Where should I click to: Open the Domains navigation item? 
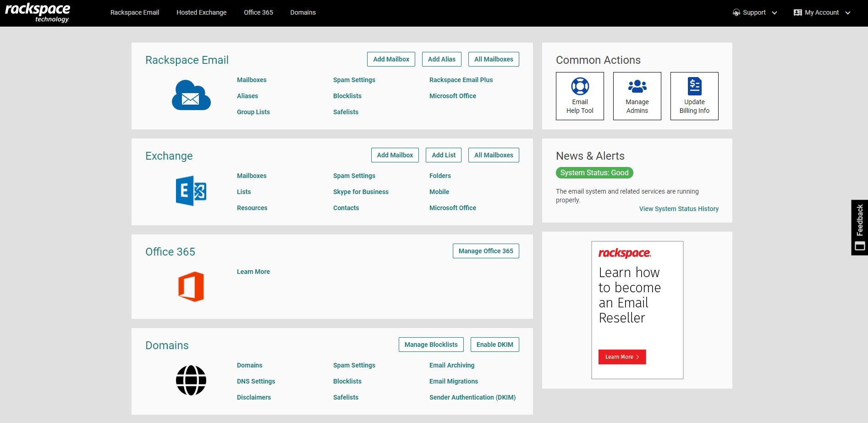pos(302,12)
